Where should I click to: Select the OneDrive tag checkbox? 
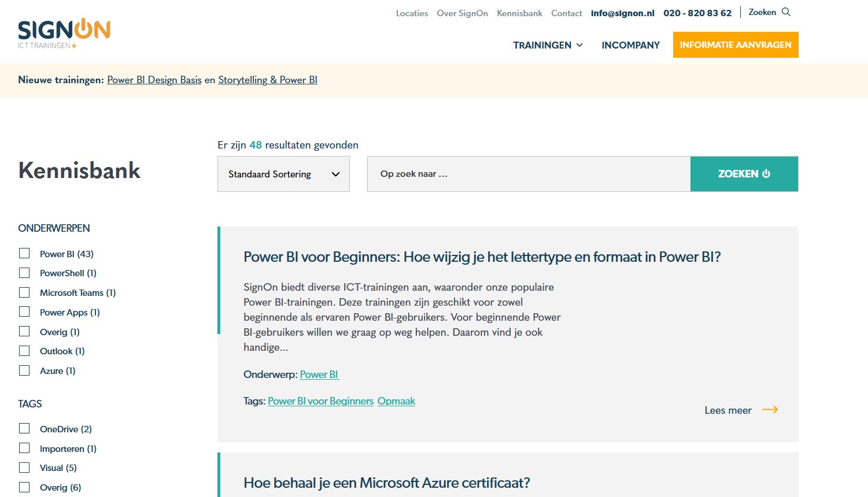pos(24,428)
